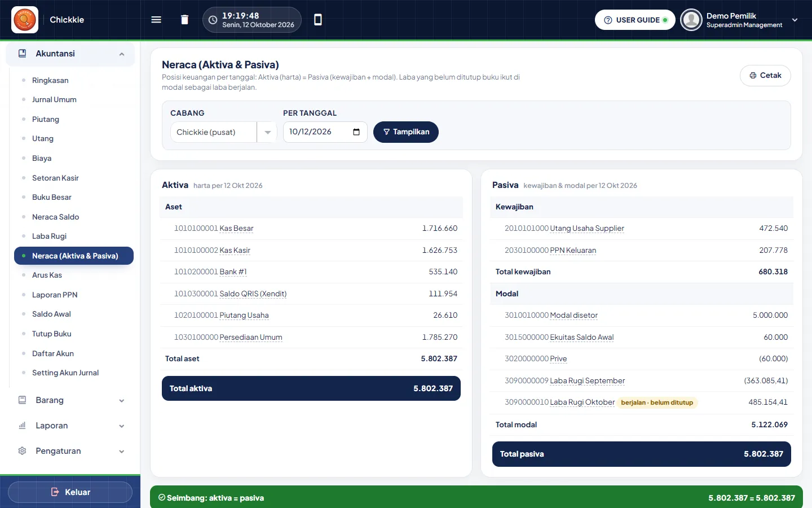
Task: Open Buku Besar menu item
Action: (x=52, y=198)
